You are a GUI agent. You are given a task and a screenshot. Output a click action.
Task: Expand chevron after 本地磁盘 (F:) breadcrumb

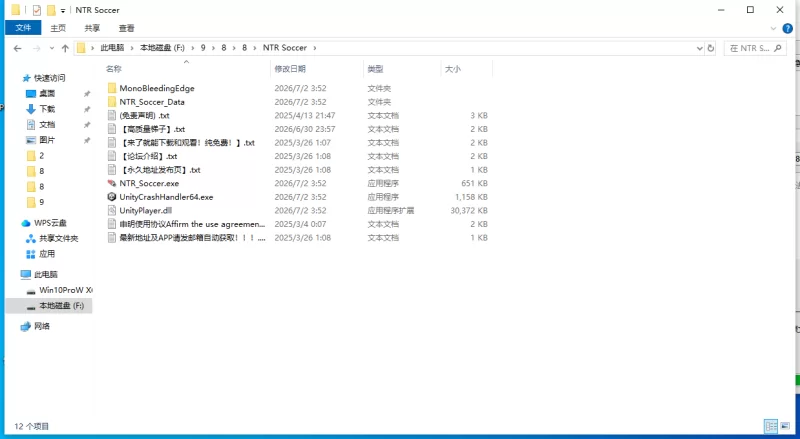tap(193, 48)
